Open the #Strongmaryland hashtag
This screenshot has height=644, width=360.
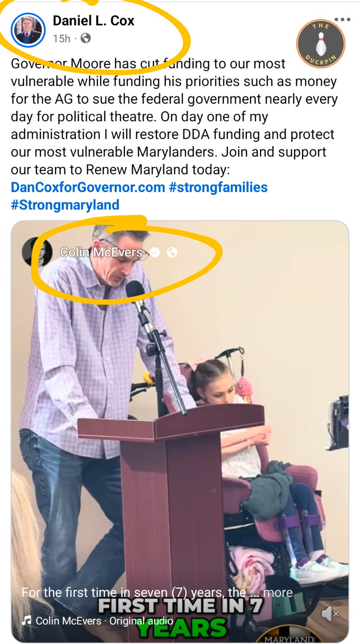click(x=65, y=205)
